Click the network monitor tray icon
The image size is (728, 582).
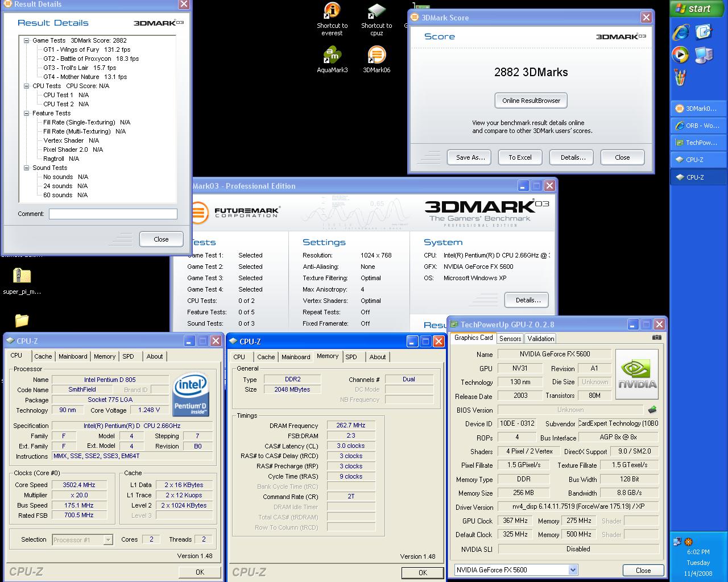point(677,542)
